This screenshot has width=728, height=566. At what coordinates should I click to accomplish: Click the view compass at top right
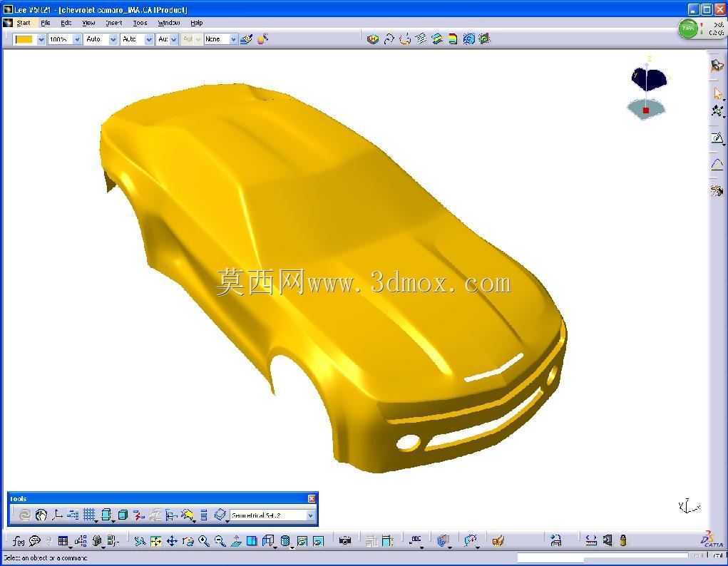tap(648, 90)
